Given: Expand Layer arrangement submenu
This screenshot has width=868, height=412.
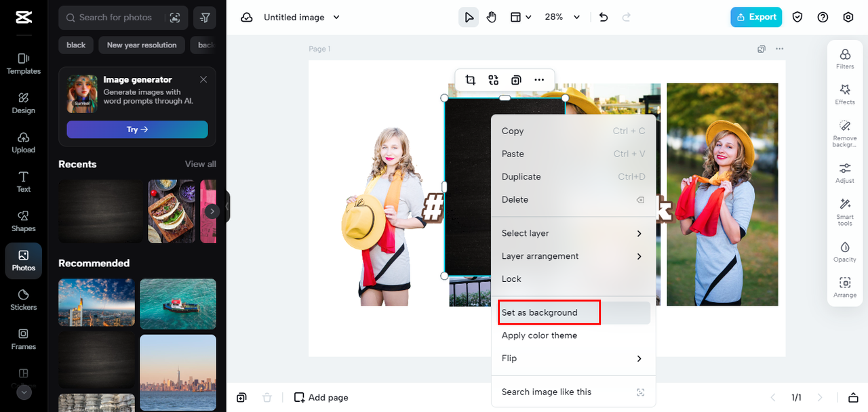Looking at the screenshot, I should 573,256.
